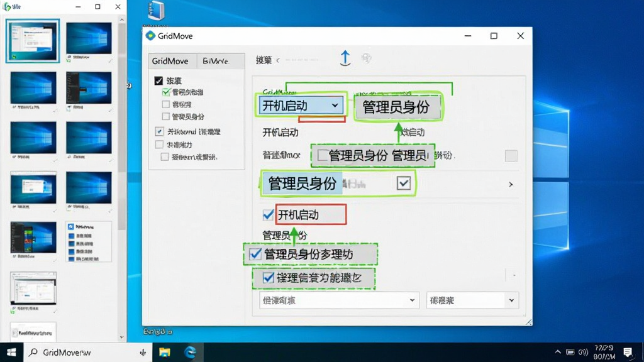Click the microphone icon in taskbar search
The image size is (644, 362).
[x=143, y=352]
